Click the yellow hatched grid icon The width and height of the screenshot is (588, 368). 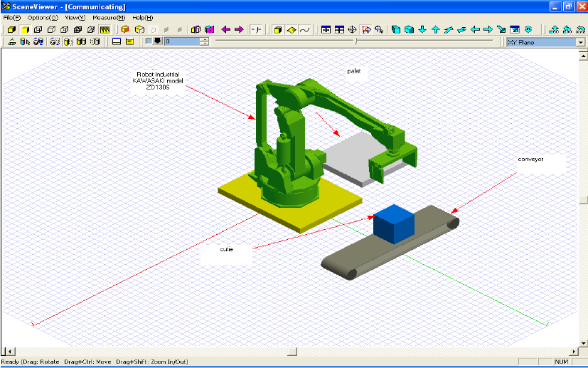105,30
